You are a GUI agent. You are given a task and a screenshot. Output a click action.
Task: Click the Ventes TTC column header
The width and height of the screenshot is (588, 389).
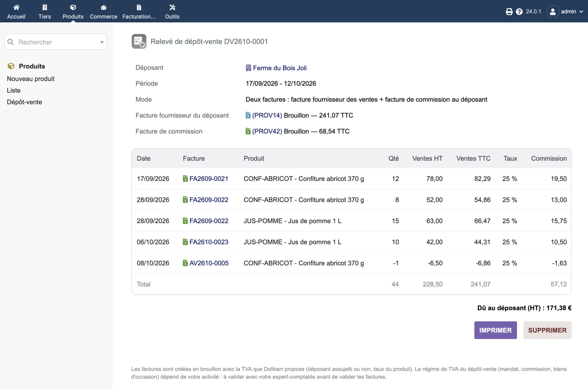(473, 158)
